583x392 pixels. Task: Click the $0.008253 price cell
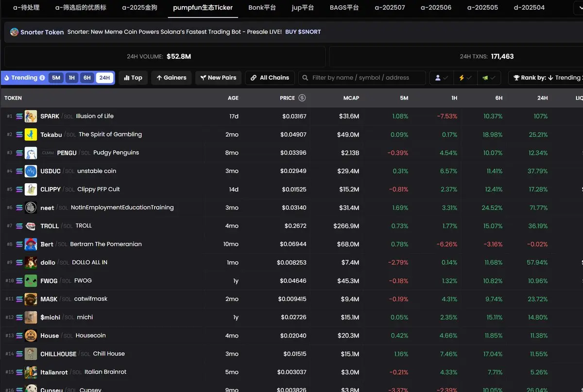point(291,262)
